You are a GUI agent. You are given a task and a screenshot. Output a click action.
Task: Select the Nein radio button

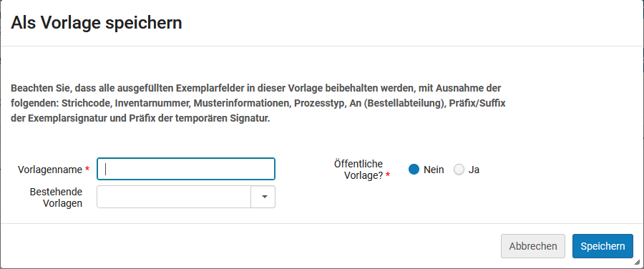(414, 170)
